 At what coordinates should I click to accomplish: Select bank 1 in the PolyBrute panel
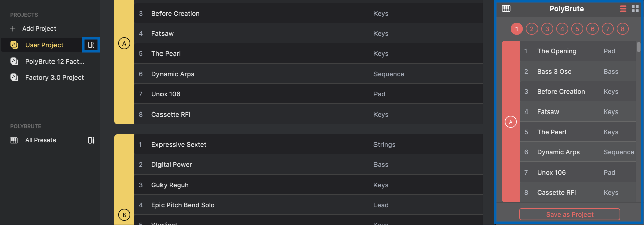coord(517,29)
